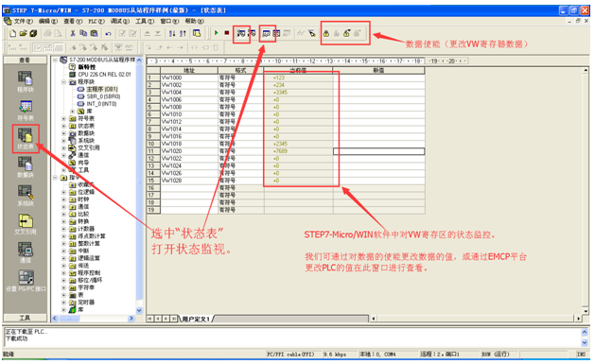
Task: Expand the 符号表 tree node
Action: (63, 119)
